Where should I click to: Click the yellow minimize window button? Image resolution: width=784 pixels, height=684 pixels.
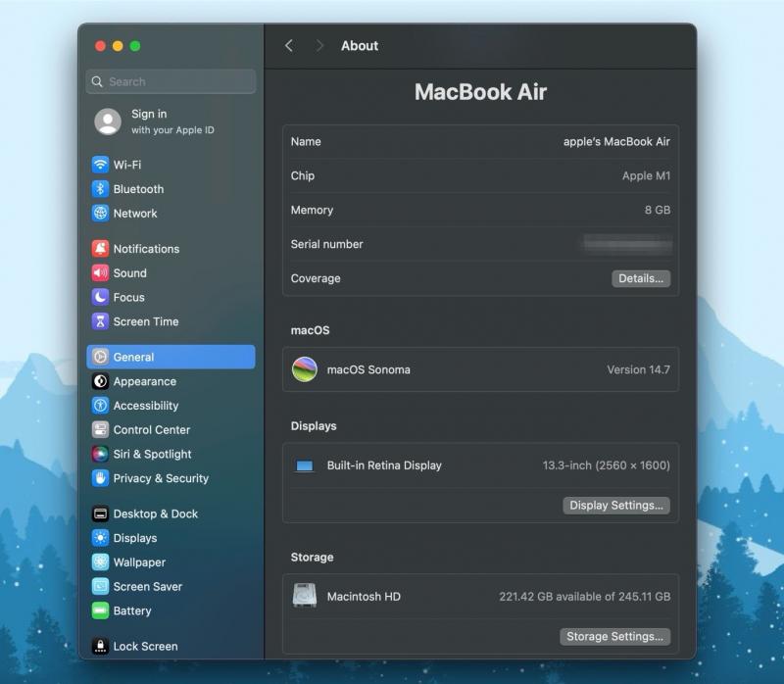pyautogui.click(x=118, y=46)
